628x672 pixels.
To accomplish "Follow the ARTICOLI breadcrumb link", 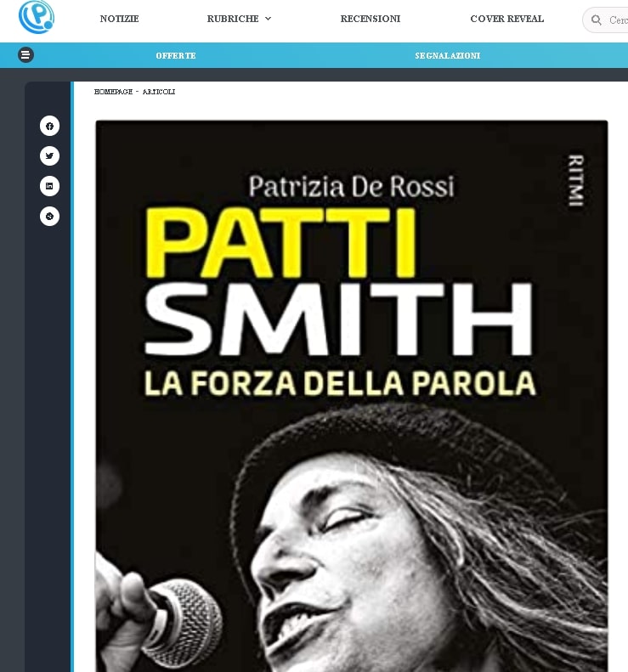I will [x=159, y=92].
